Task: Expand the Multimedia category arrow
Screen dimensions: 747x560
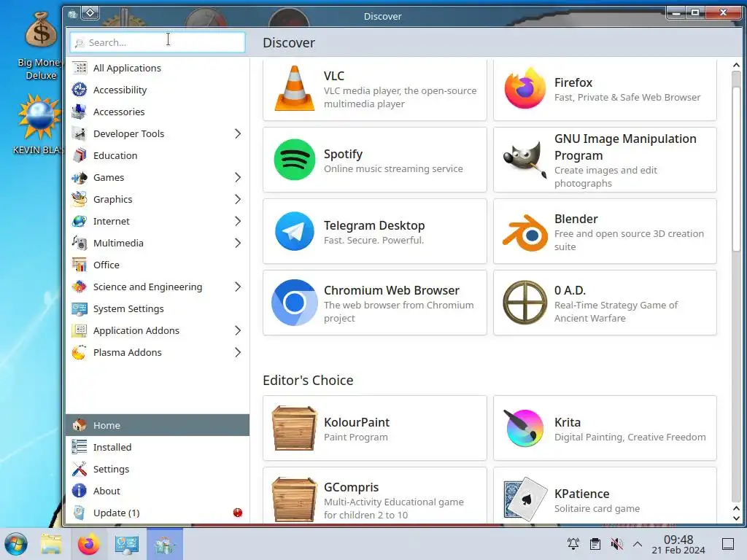Action: tap(238, 244)
